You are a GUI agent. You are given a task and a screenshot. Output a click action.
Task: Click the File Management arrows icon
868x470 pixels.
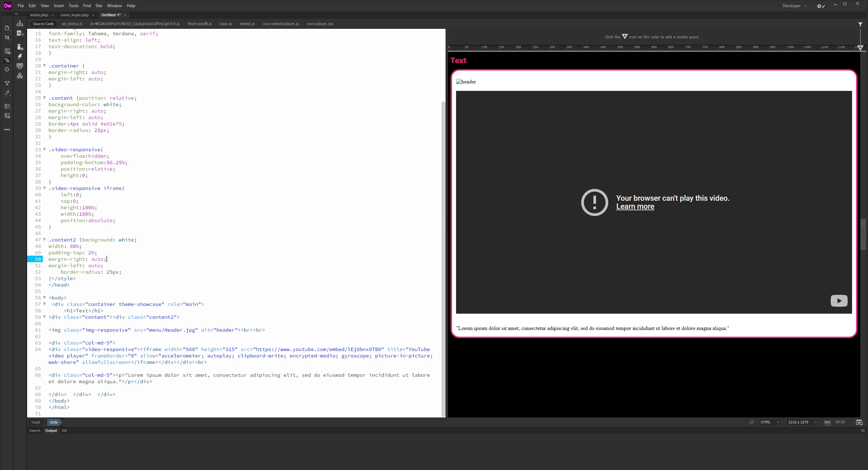(7, 37)
